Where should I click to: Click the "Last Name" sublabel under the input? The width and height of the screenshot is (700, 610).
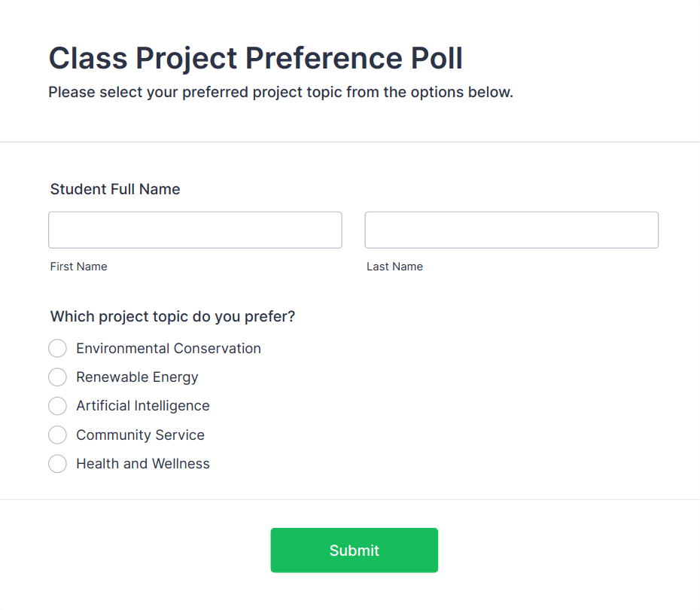[x=394, y=267]
